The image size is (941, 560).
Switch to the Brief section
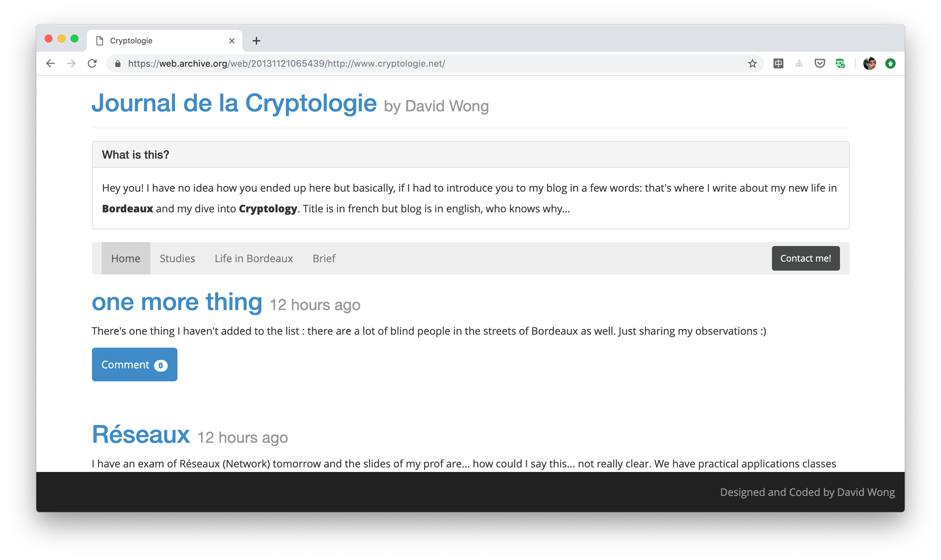(324, 259)
